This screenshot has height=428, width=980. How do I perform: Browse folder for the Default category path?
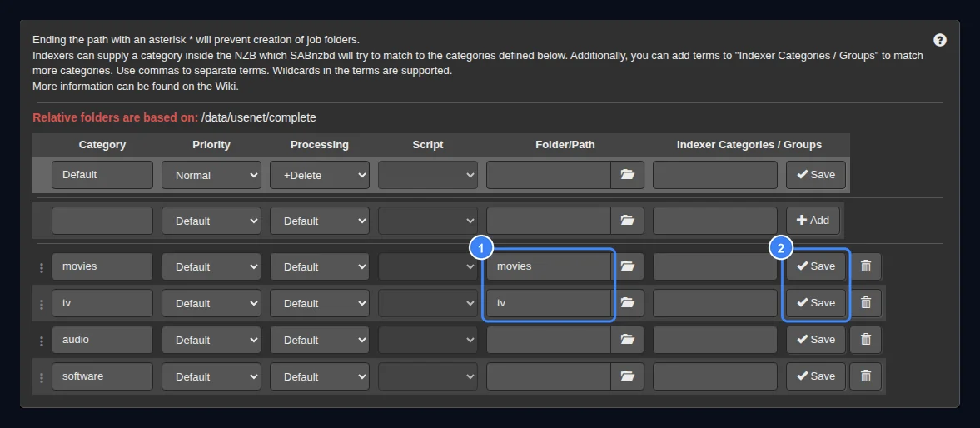click(628, 175)
